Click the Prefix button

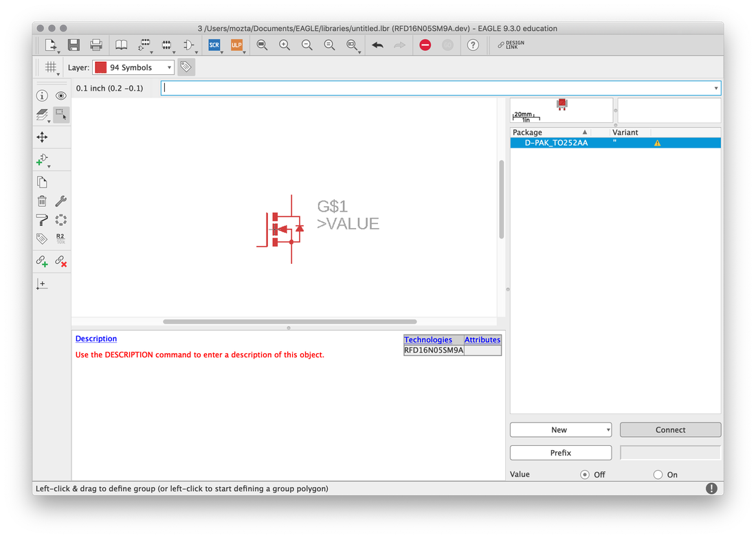click(x=561, y=453)
